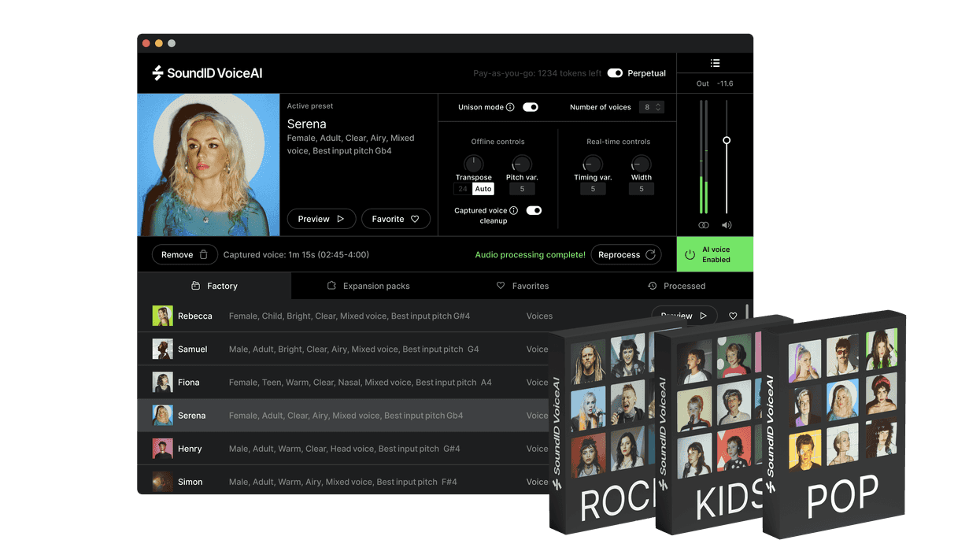980x551 pixels.
Task: Turn off Unison mode
Action: tap(531, 107)
